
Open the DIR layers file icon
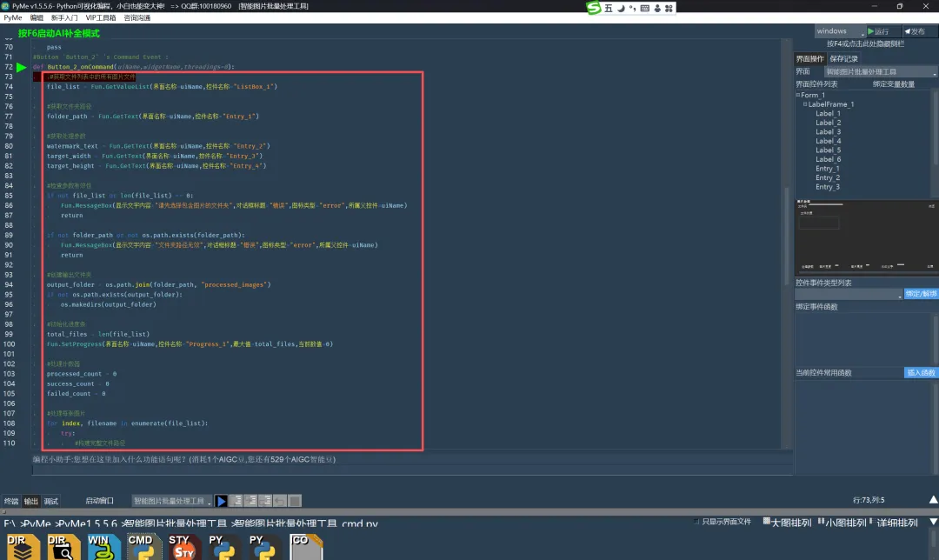click(23, 546)
